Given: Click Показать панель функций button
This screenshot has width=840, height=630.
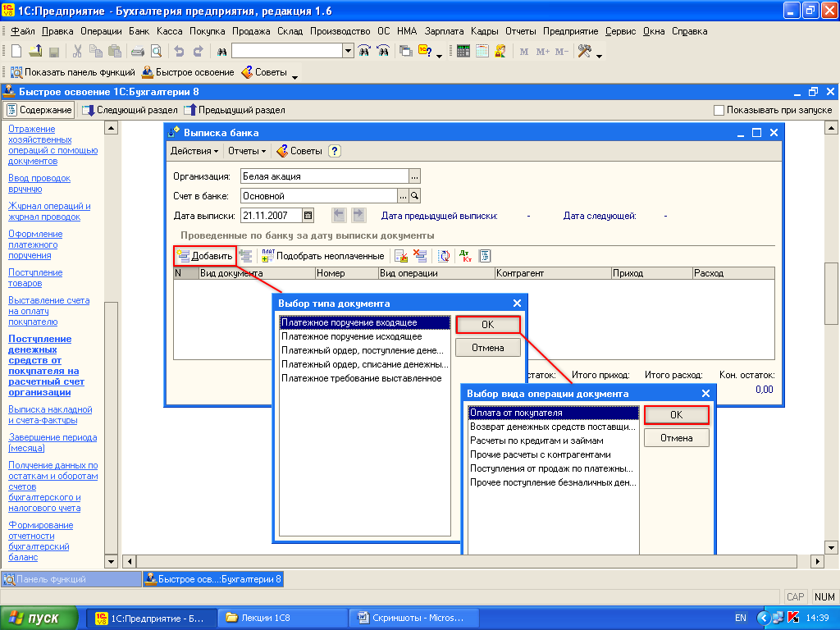Looking at the screenshot, I should point(73,72).
